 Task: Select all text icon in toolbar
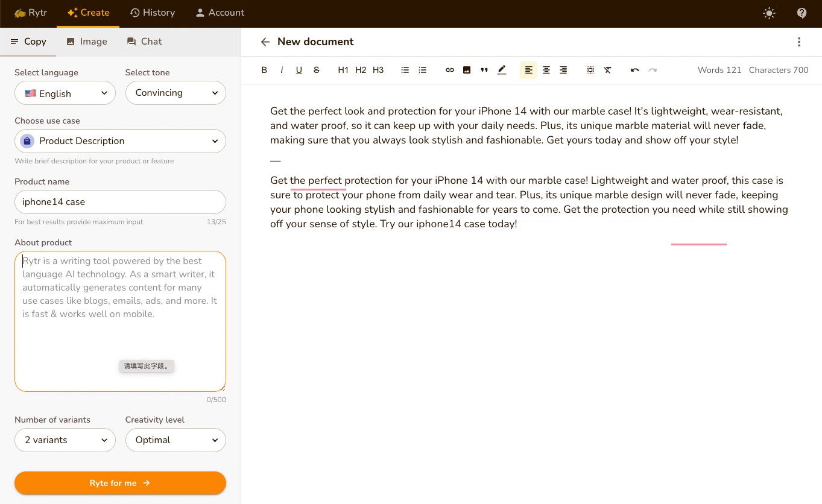pos(590,70)
